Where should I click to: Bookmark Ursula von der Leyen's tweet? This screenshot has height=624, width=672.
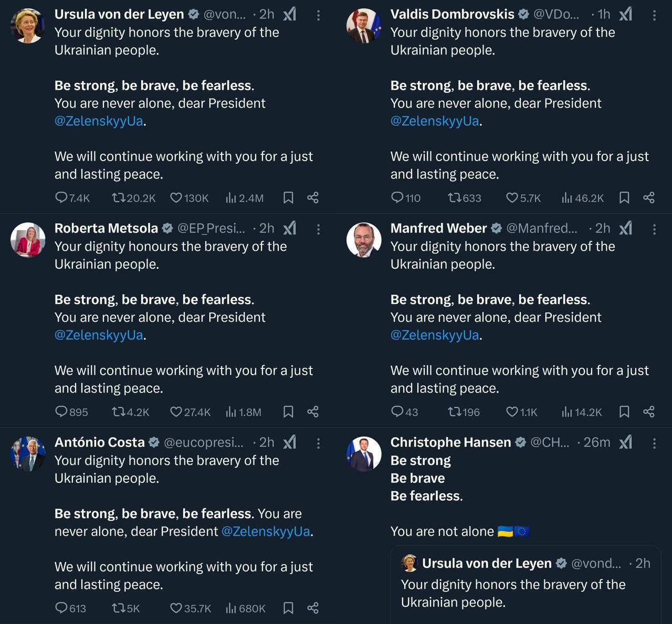288,198
